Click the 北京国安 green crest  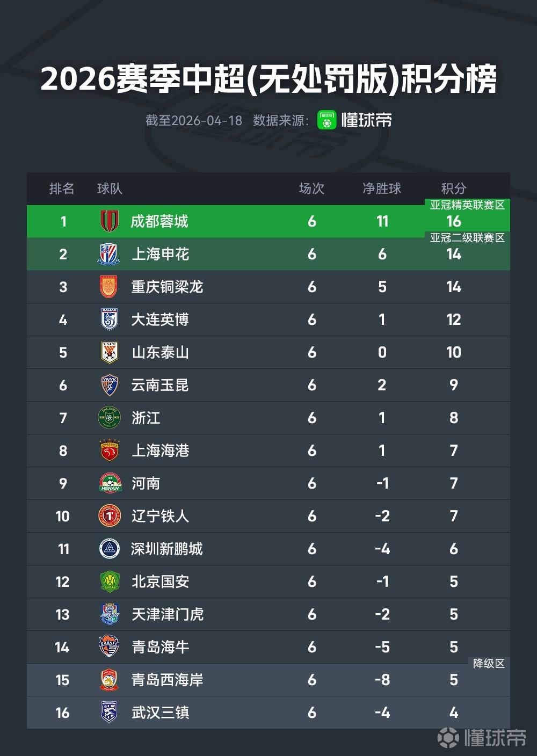point(109,581)
